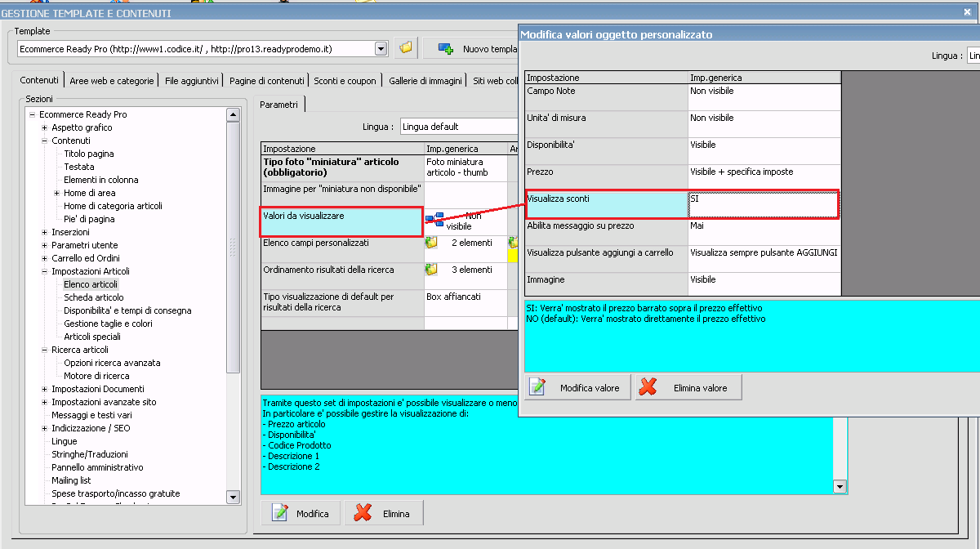Click list icon beside 3 elementi

click(x=431, y=270)
